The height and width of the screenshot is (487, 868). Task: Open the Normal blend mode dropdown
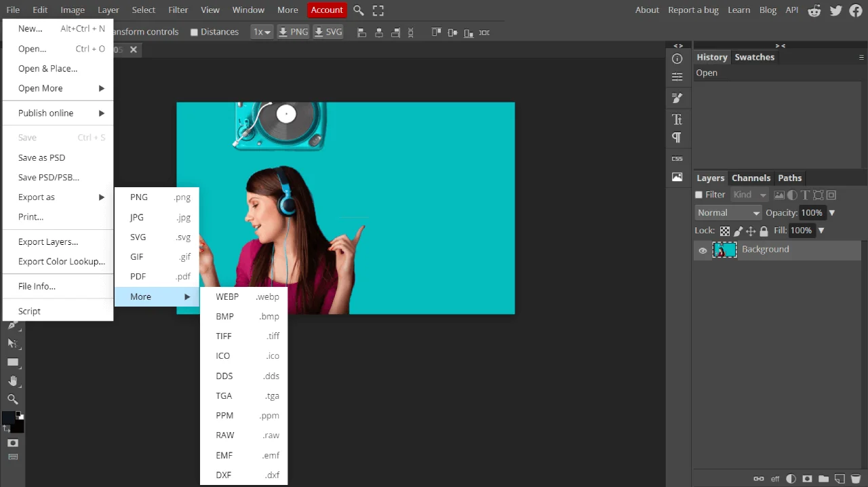tap(728, 212)
